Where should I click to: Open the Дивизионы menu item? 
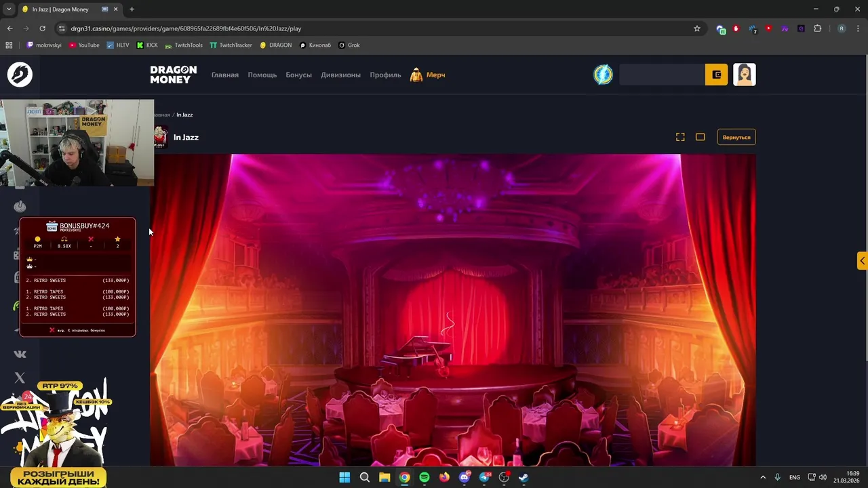(340, 75)
